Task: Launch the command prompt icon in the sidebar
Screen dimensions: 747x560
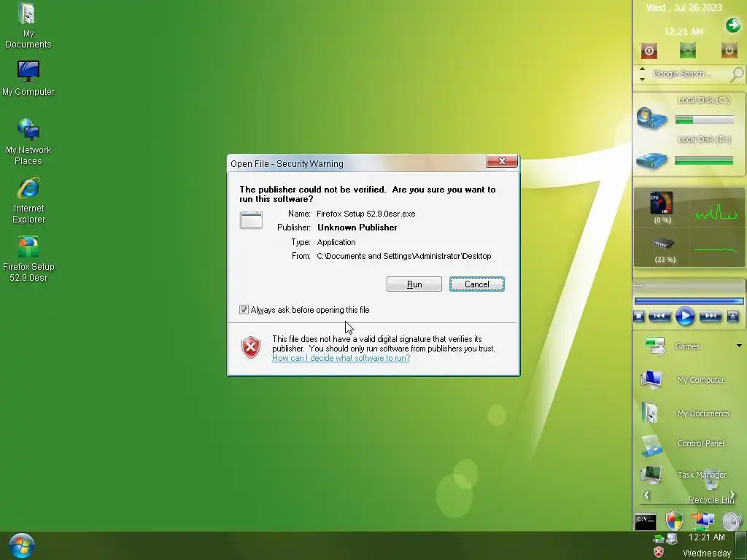Action: coord(646,521)
